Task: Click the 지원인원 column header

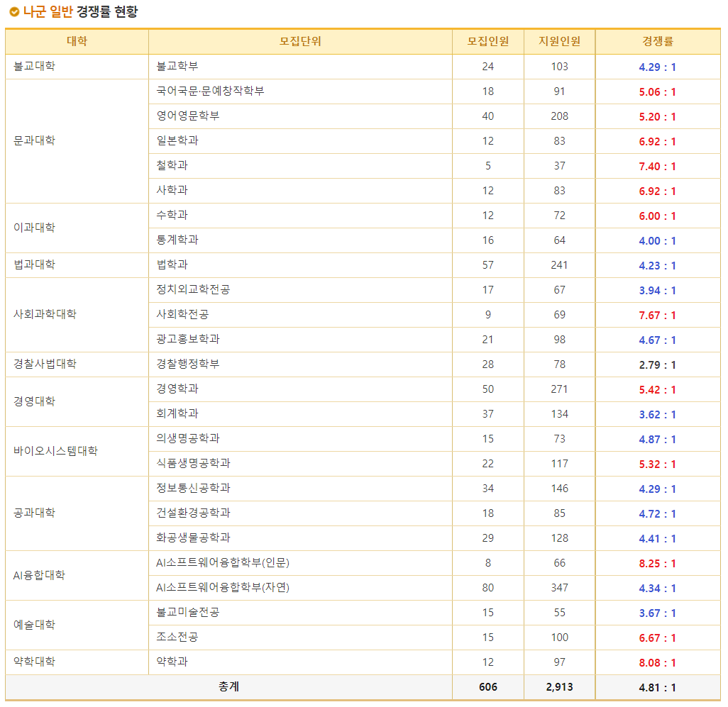Action: [558, 42]
